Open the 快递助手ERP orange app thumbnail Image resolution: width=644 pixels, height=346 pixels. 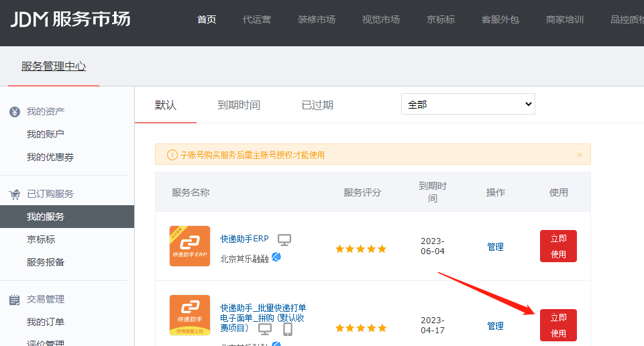pyautogui.click(x=190, y=246)
